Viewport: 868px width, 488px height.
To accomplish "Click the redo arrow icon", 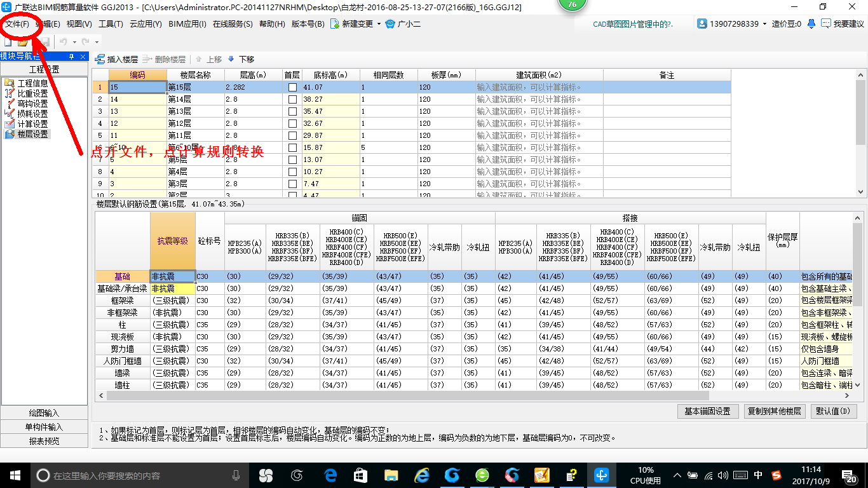I will pos(86,42).
